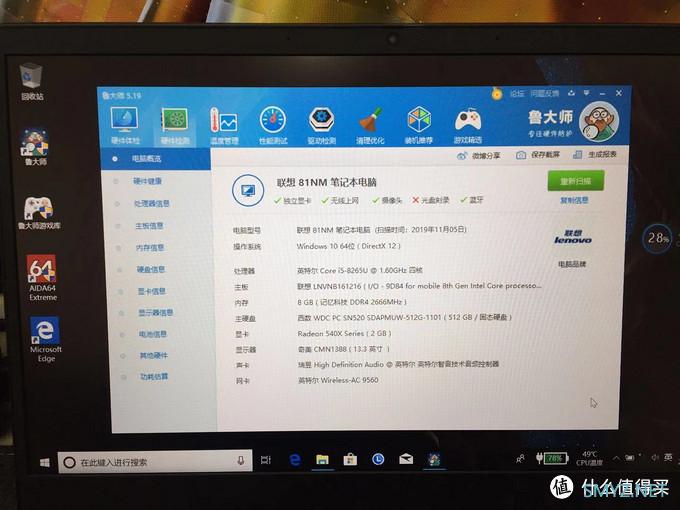
Task: Open the AIDA64 Extreme desktop icon
Action: [x=42, y=278]
